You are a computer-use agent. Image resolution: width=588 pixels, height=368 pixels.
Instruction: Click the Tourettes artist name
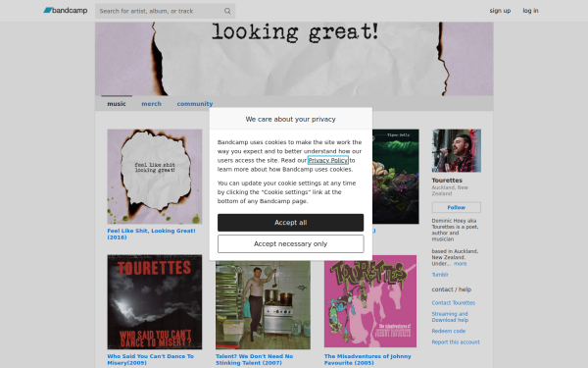(x=447, y=181)
